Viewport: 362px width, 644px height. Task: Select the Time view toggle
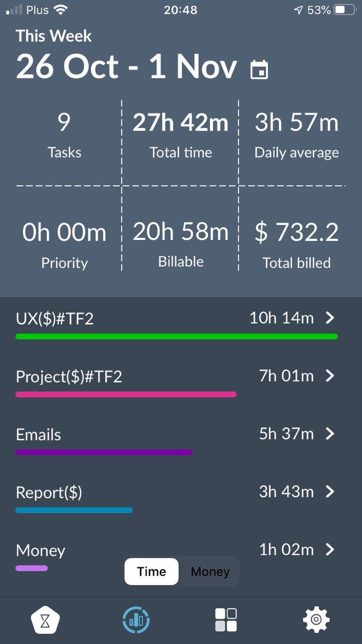pos(151,571)
